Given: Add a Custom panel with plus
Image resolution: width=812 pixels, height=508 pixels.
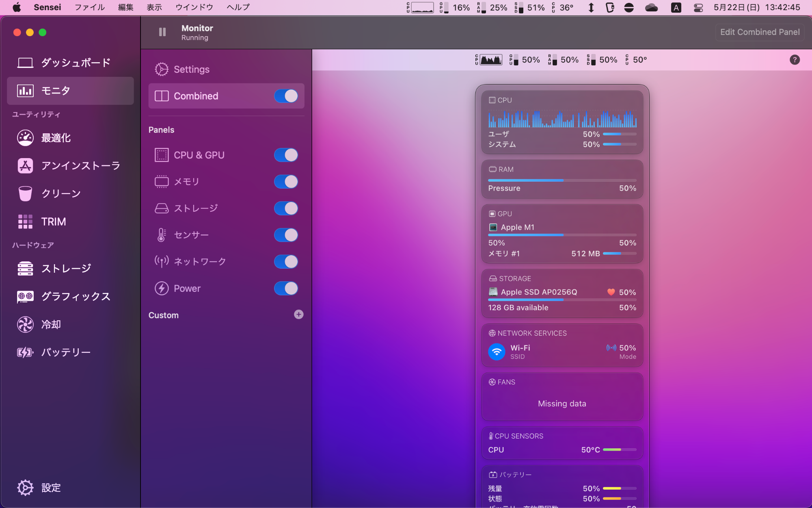Looking at the screenshot, I should pyautogui.click(x=298, y=315).
